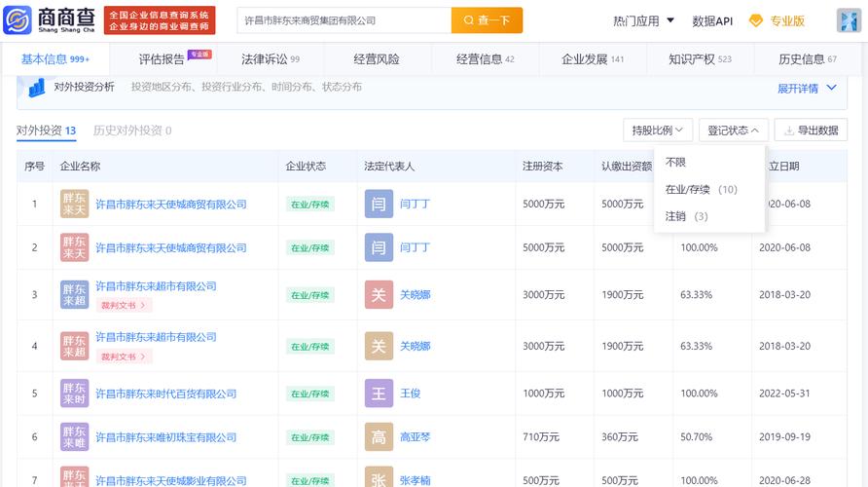The width and height of the screenshot is (868, 487).
Task: Click the 2022-05-31 date cell
Action: click(784, 393)
